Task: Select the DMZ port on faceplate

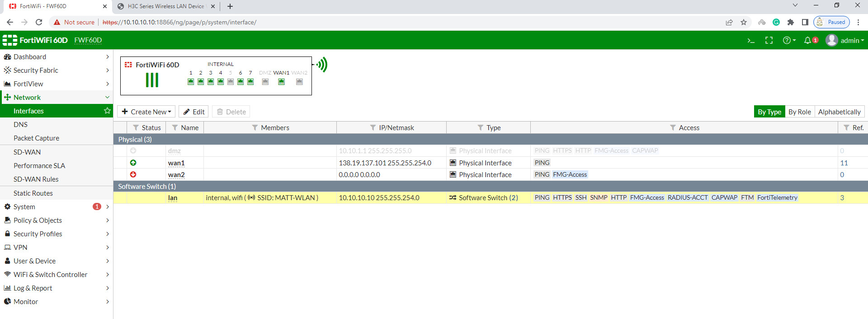Action: [x=265, y=82]
